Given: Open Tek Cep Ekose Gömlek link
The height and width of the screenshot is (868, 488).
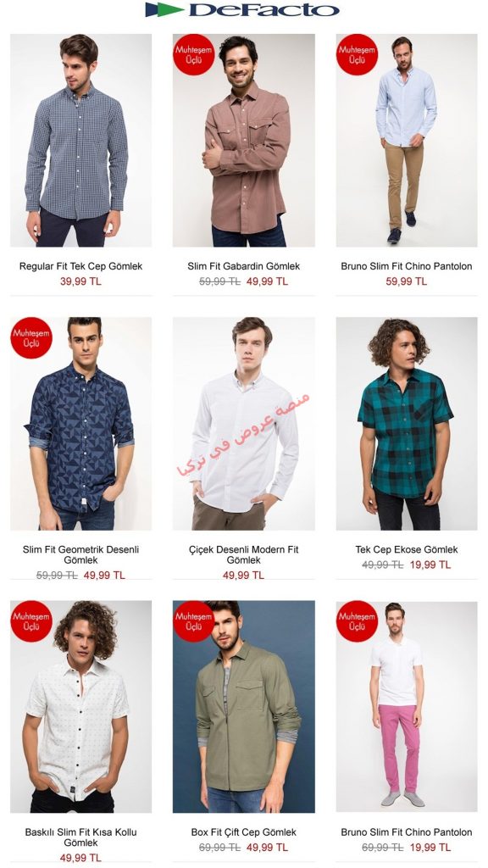Looking at the screenshot, I should tap(407, 549).
